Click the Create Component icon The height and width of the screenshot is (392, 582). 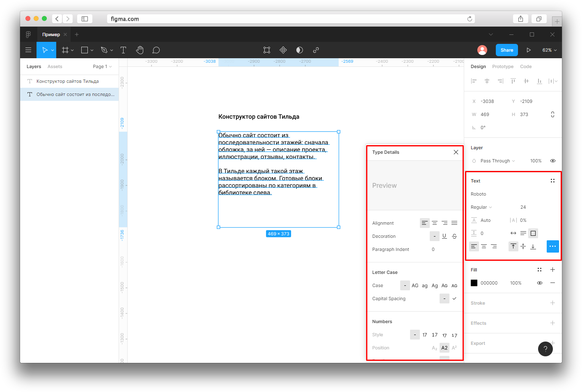(x=283, y=50)
